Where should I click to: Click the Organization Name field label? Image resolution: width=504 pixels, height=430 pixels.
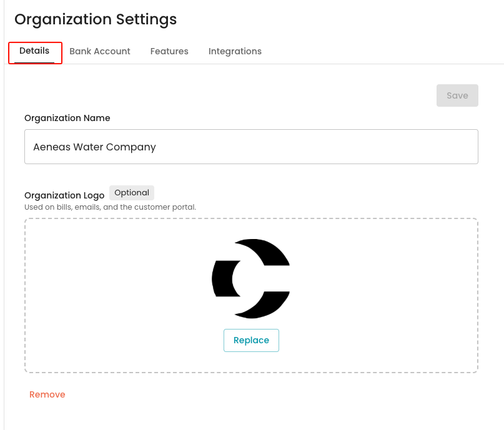pos(67,118)
